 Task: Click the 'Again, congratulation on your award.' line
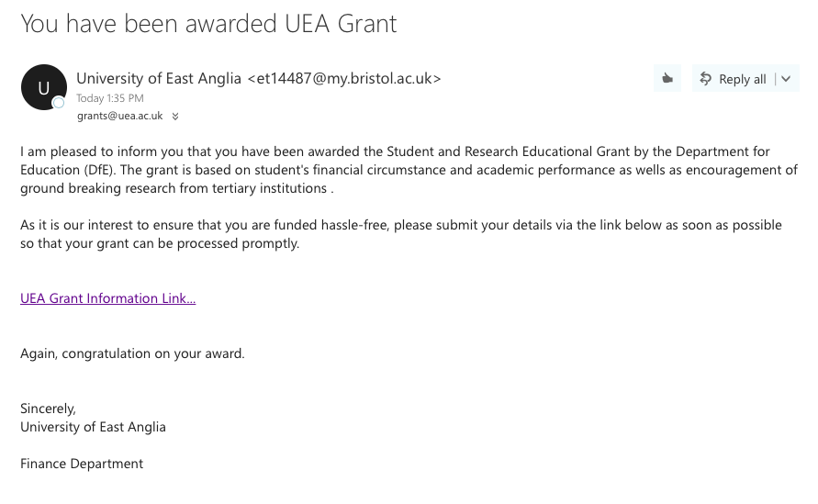132,353
